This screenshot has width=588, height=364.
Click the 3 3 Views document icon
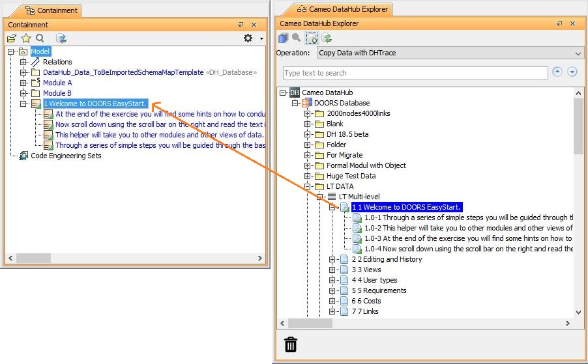pos(344,270)
